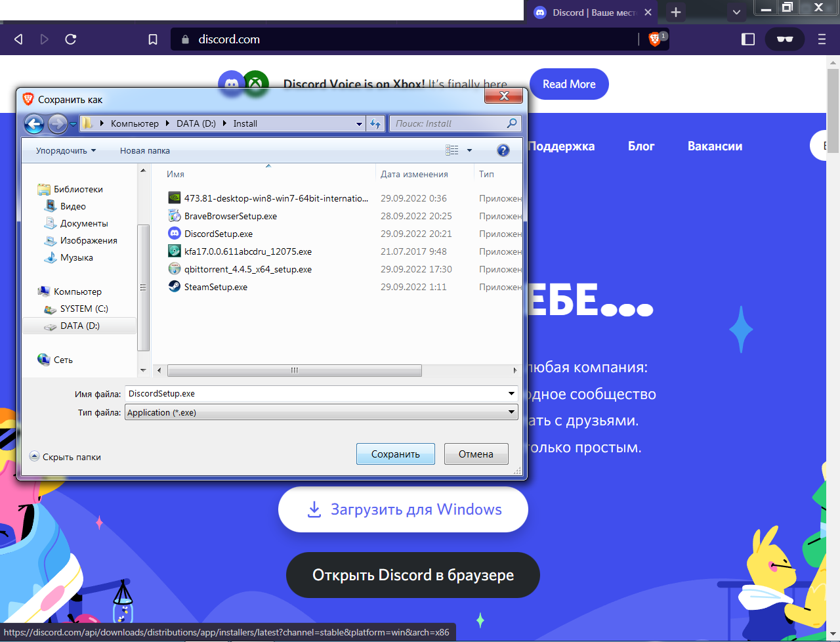
Task: Click the private window glasses icon
Action: pos(785,39)
